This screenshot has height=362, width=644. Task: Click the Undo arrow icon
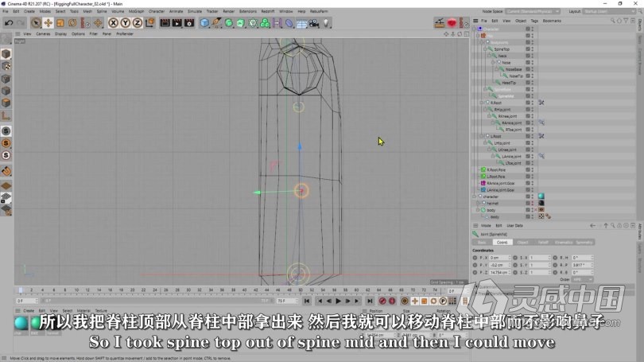(x=9, y=23)
